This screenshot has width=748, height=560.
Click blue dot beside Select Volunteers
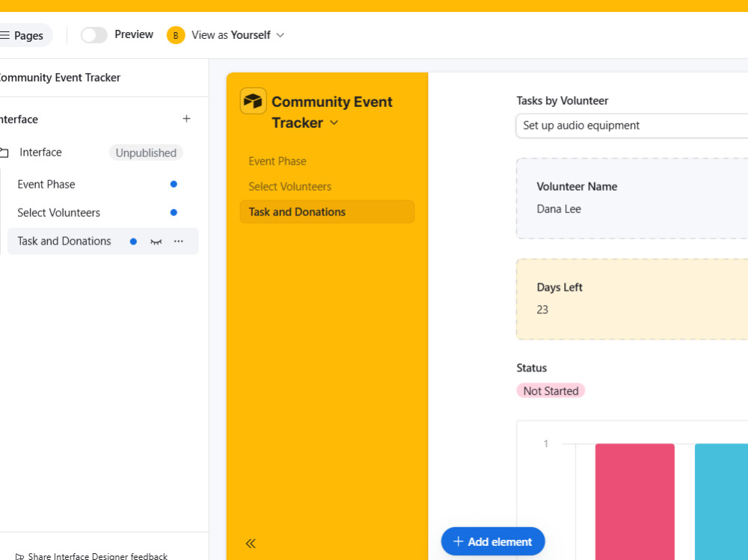(174, 213)
